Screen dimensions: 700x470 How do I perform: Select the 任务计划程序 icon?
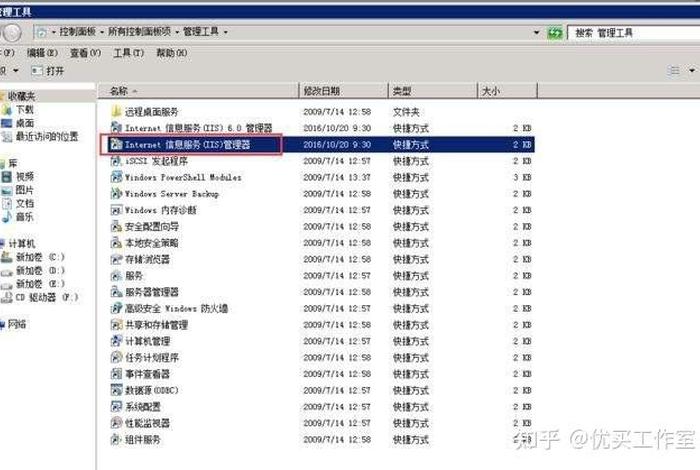pyautogui.click(x=116, y=358)
